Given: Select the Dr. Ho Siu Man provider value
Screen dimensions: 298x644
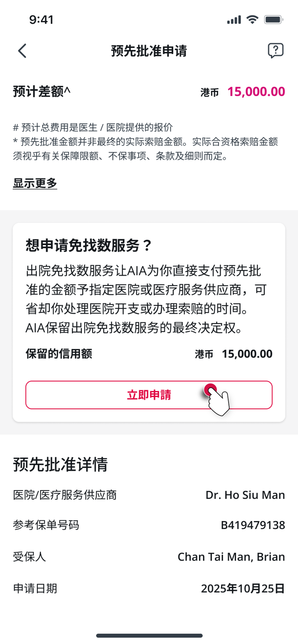Looking at the screenshot, I should coord(245,495).
